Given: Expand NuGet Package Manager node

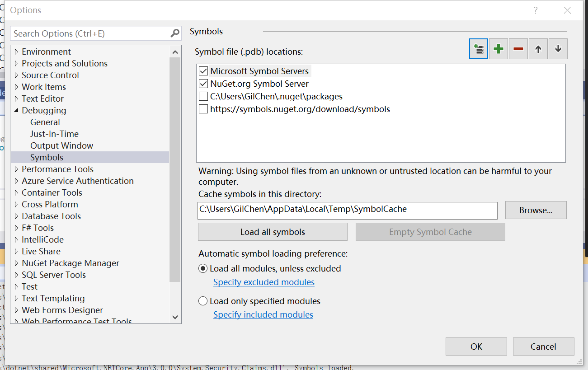Looking at the screenshot, I should click(16, 263).
